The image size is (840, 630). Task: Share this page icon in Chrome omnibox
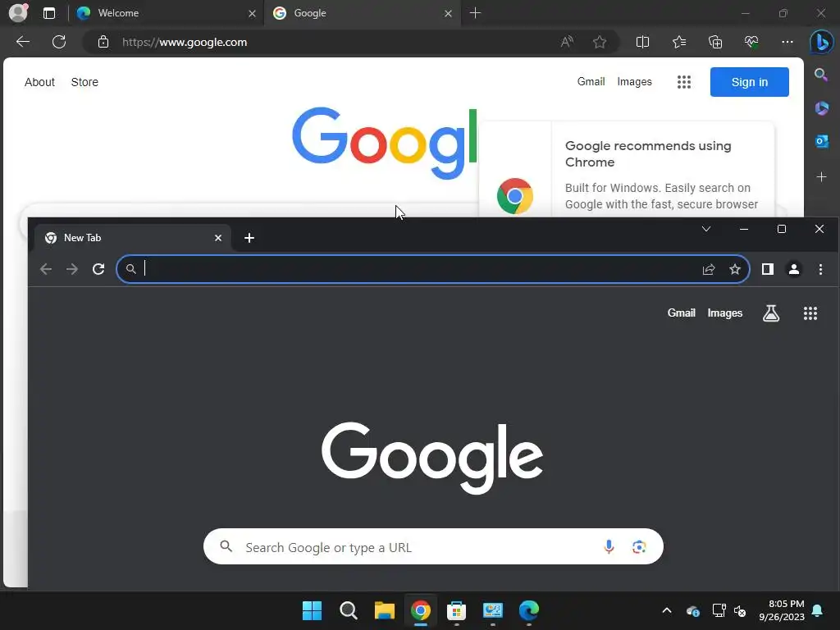pos(709,269)
